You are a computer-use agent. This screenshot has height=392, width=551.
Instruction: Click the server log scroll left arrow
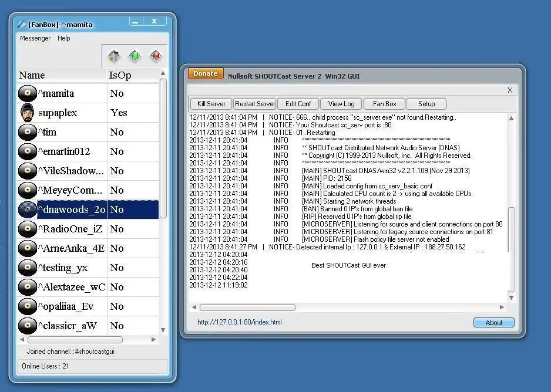pos(194,307)
